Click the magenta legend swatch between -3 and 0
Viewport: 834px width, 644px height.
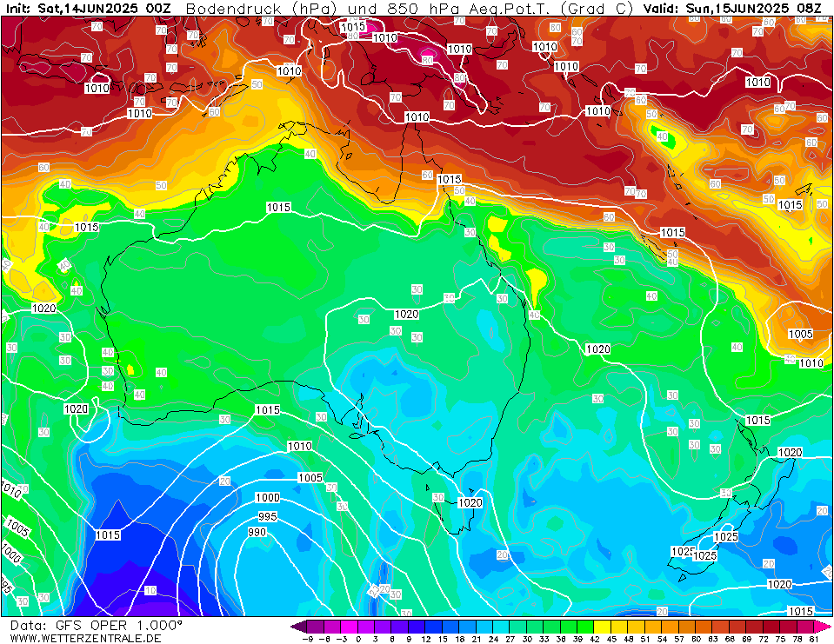[349, 627]
